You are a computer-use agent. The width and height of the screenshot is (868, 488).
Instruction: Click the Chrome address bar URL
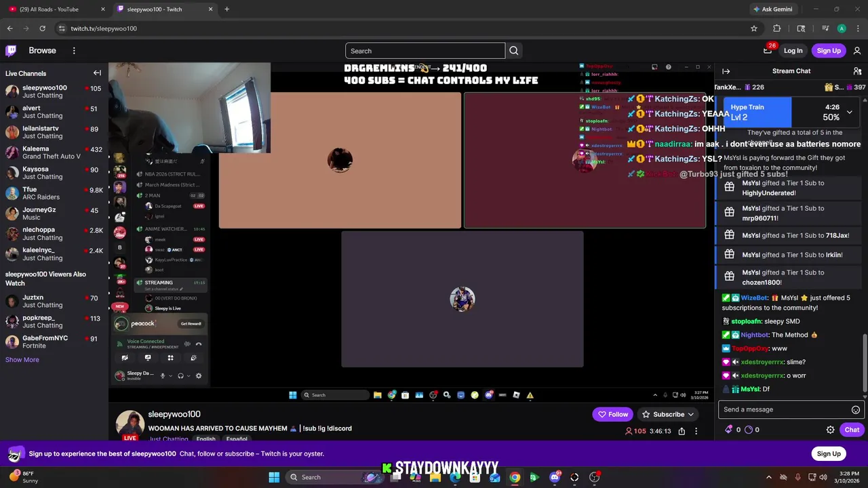tap(104, 28)
